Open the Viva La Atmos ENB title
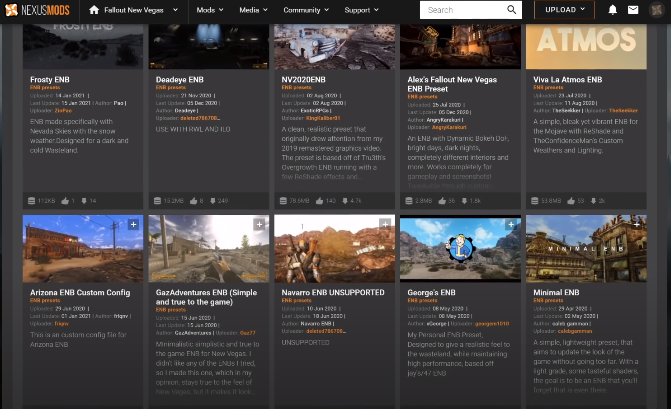 pyautogui.click(x=567, y=80)
